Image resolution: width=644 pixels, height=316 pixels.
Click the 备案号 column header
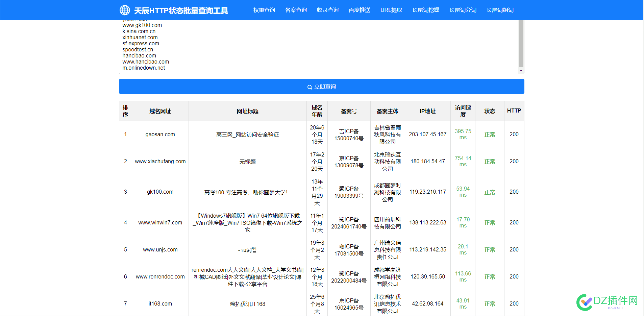tap(349, 111)
